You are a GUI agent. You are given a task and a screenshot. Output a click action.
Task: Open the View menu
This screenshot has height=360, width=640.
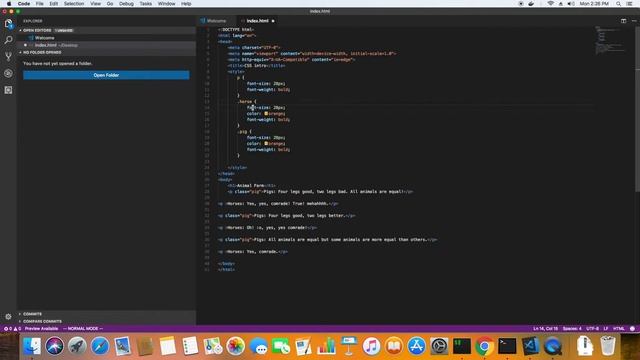[x=96, y=4]
